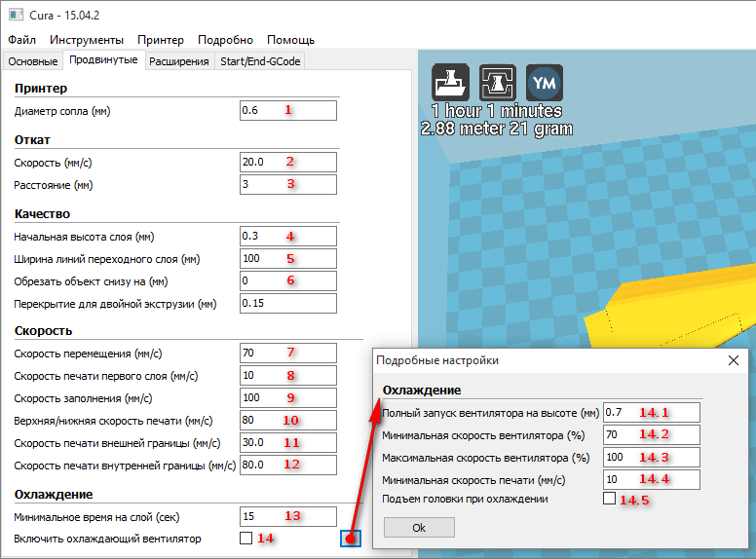Open cooling detailed settings button
Image resolution: width=756 pixels, height=559 pixels.
point(351,539)
